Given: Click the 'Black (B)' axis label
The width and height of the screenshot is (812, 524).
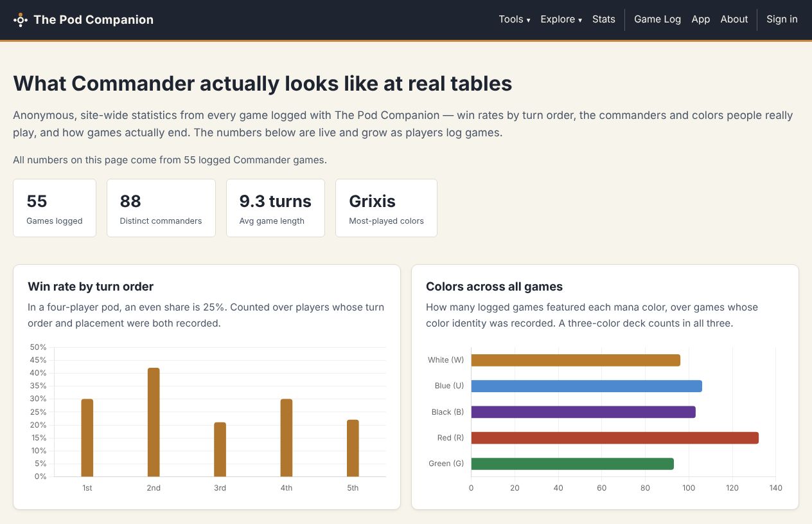Looking at the screenshot, I should pyautogui.click(x=448, y=411).
